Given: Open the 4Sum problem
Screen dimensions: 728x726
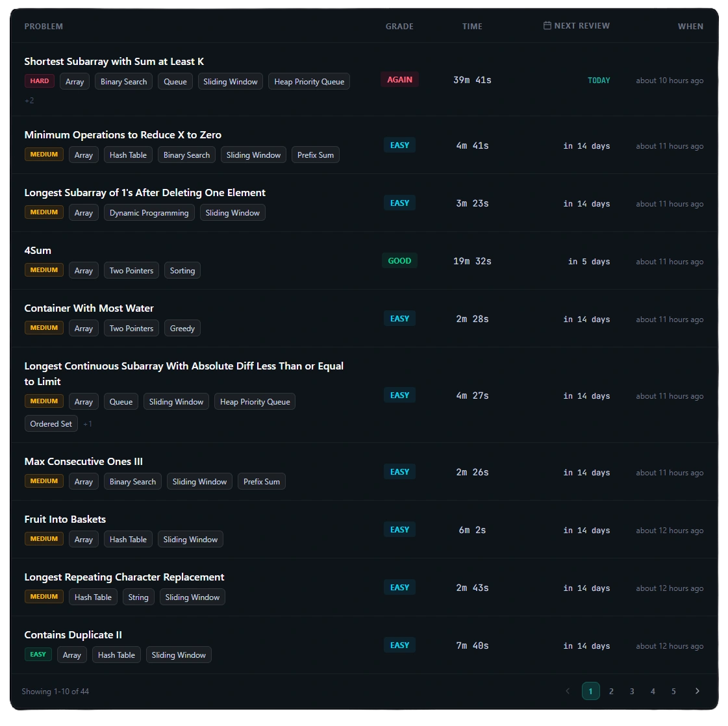Looking at the screenshot, I should (x=38, y=250).
